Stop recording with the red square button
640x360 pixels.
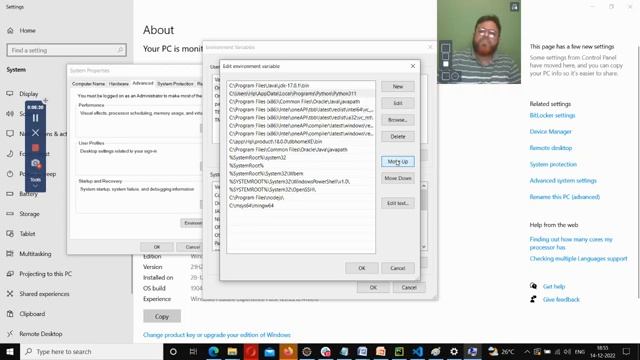coord(36,148)
